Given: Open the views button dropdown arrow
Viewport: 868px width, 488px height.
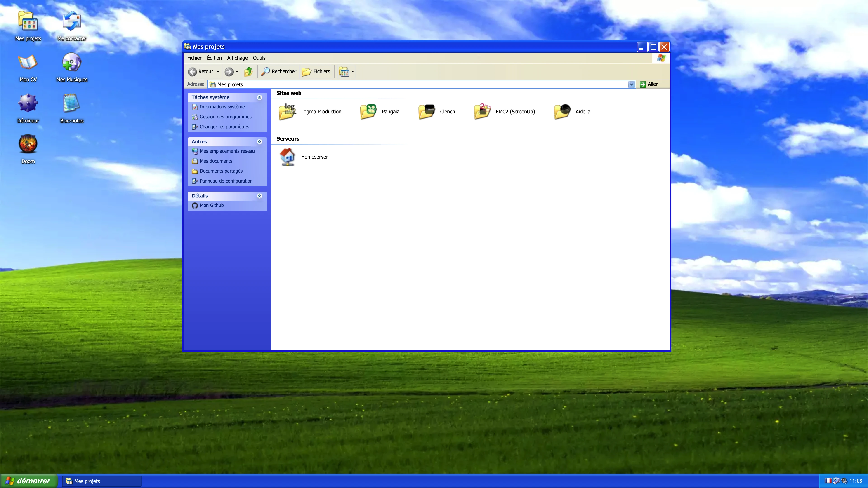Looking at the screenshot, I should (352, 72).
